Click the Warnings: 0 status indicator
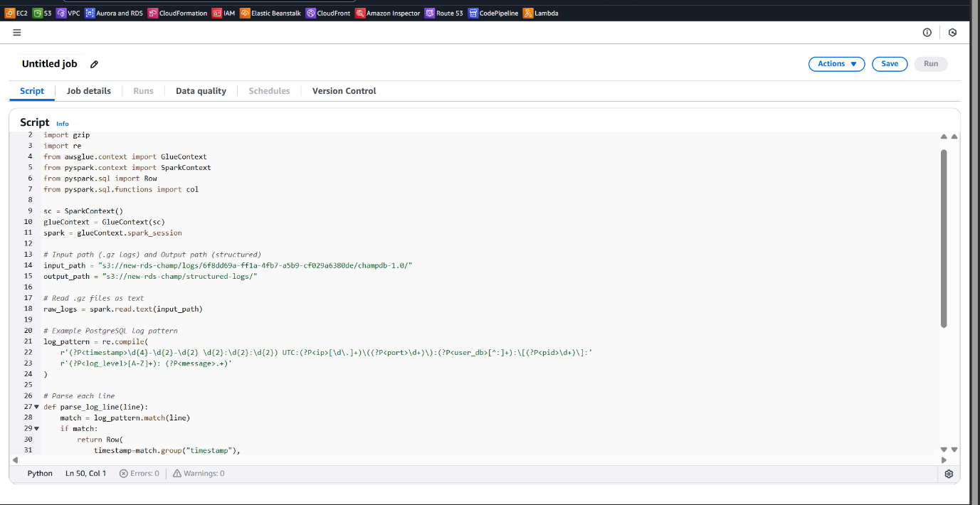This screenshot has width=980, height=505. pos(199,473)
